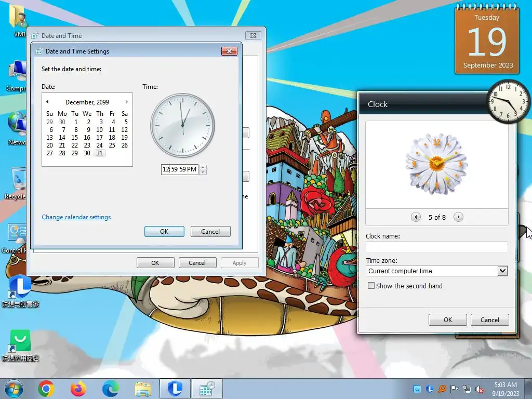Screen dimensions: 532x399
Task: Show the next clock style
Action: [458, 217]
